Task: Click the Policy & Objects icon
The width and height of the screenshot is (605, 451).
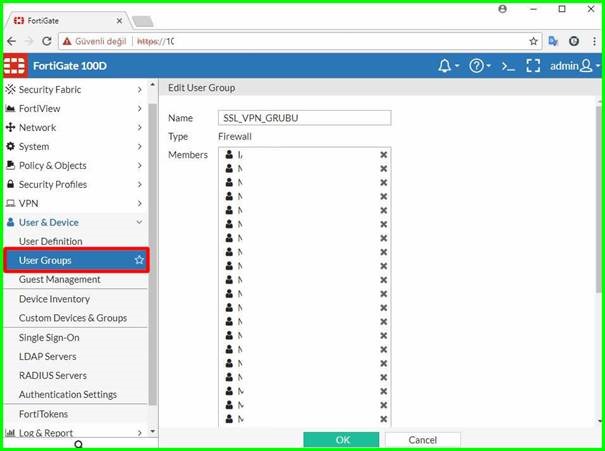Action: coord(10,165)
